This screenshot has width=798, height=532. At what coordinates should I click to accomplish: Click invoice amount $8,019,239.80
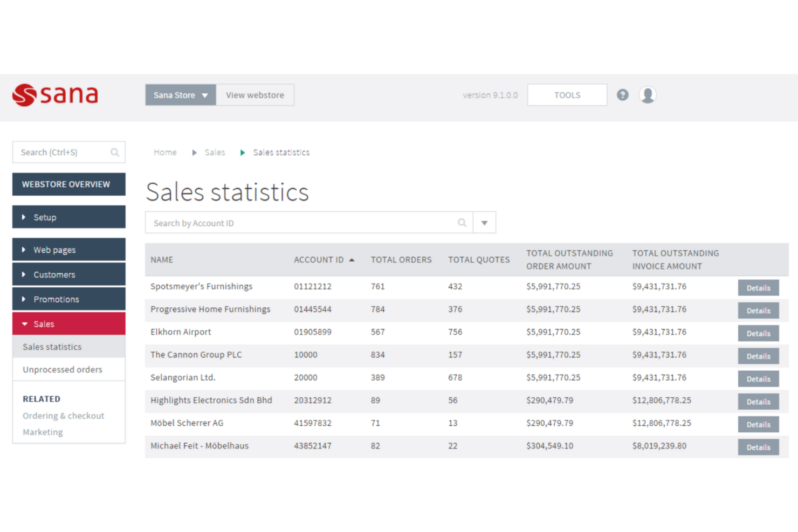click(x=659, y=446)
